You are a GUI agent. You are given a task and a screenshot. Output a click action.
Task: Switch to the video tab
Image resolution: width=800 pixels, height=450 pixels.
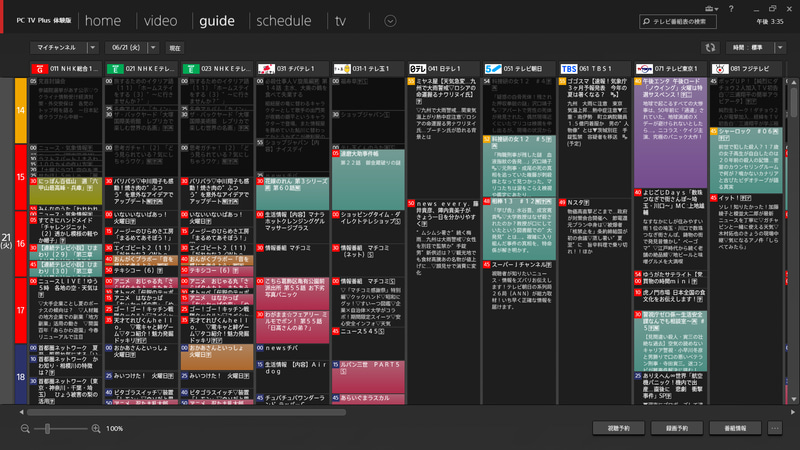coord(161,21)
